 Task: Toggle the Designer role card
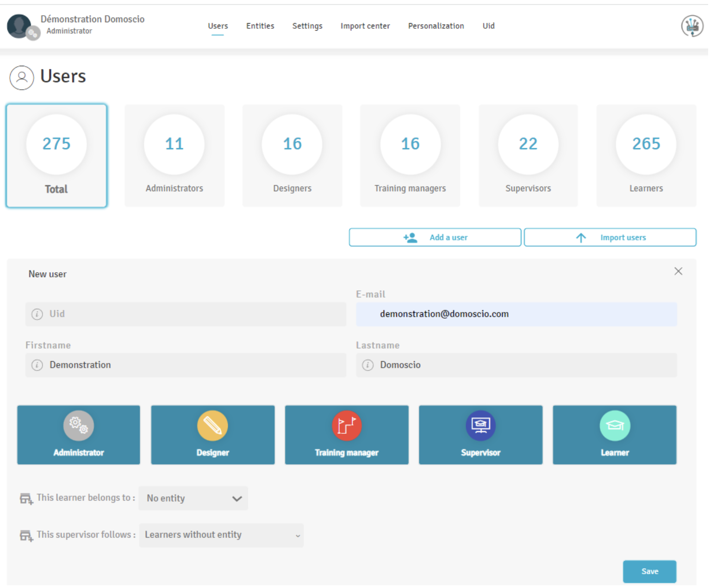213,436
